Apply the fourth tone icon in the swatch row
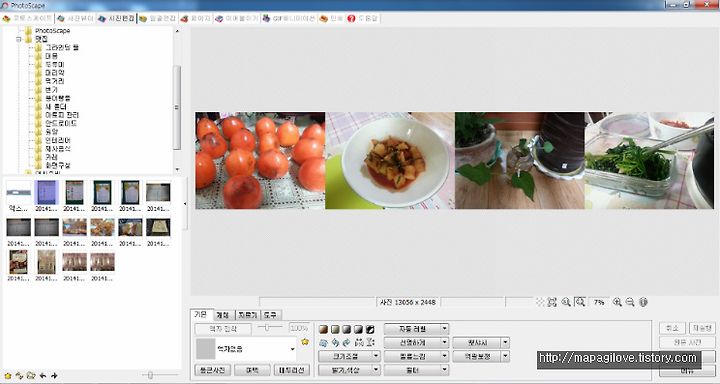This screenshot has height=384, width=720. pyautogui.click(x=358, y=329)
